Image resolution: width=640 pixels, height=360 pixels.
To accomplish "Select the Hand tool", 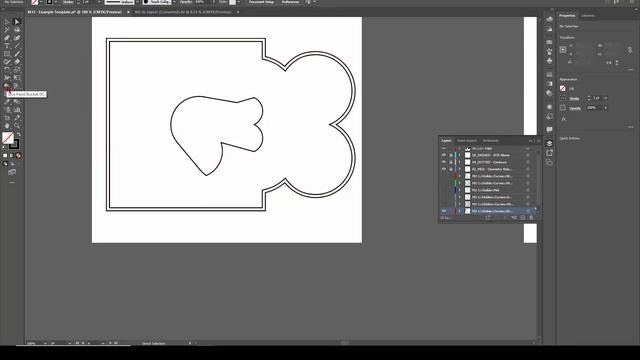I will (x=7, y=125).
